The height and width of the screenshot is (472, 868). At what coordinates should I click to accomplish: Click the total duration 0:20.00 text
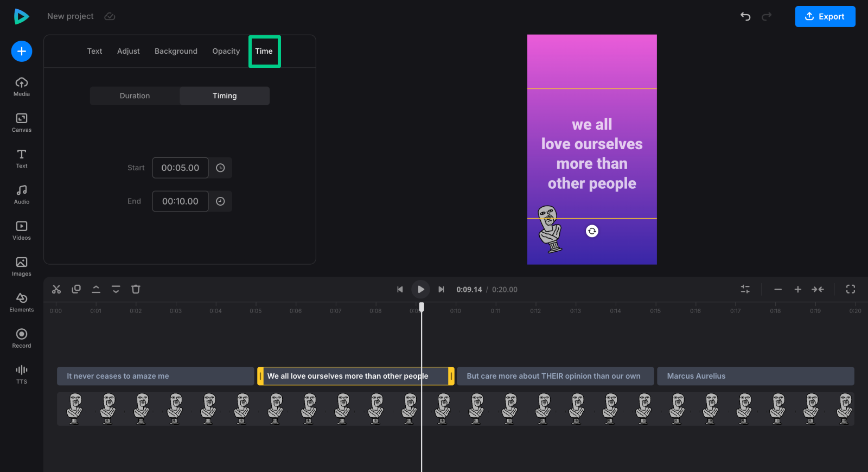505,290
